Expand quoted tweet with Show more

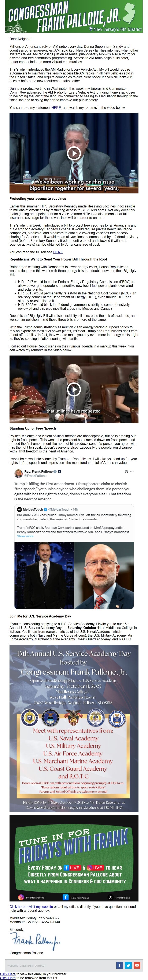click(25, 536)
